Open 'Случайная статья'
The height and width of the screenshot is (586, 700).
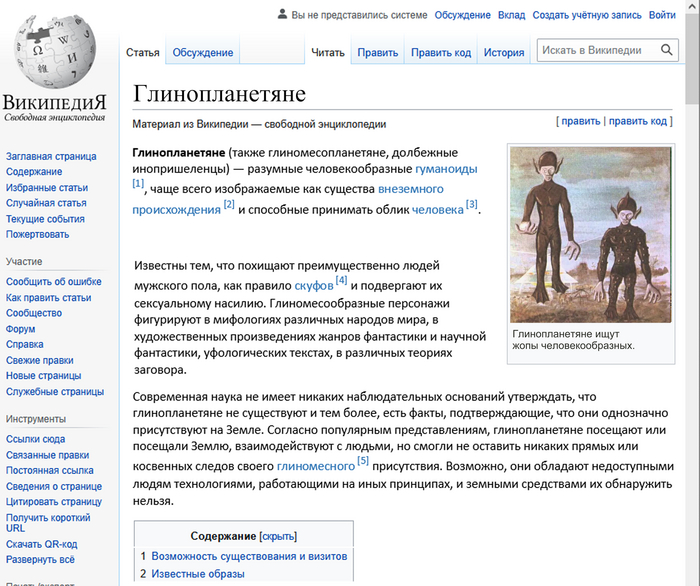point(46,203)
